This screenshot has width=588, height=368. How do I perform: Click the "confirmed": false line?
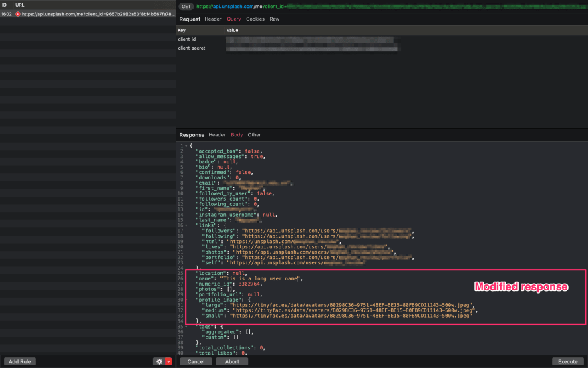click(x=225, y=173)
